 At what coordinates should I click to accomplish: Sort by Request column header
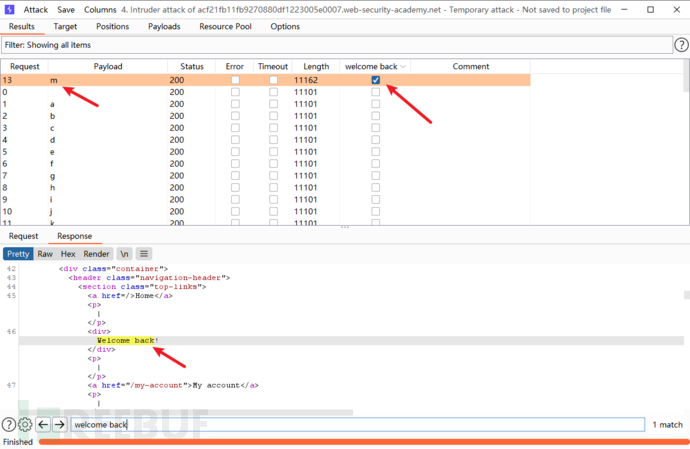tap(25, 66)
